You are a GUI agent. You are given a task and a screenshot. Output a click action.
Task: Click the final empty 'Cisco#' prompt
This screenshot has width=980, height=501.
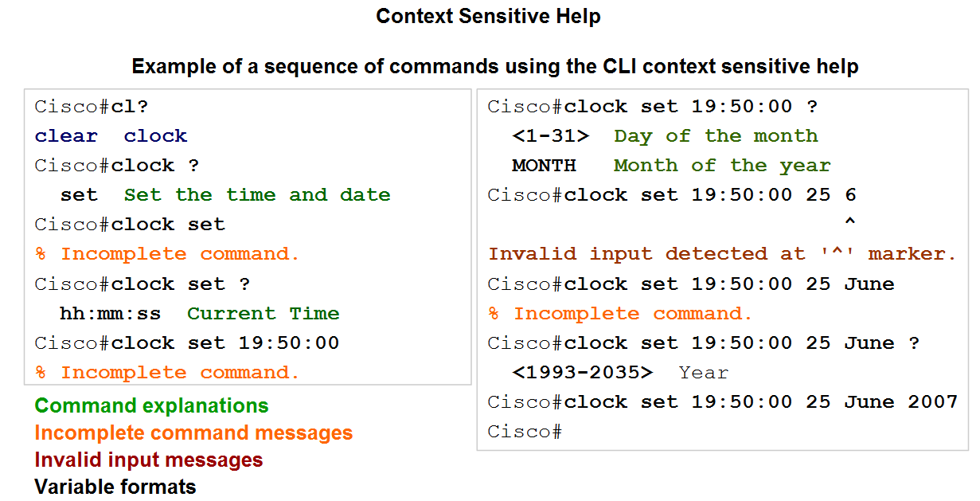525,432
